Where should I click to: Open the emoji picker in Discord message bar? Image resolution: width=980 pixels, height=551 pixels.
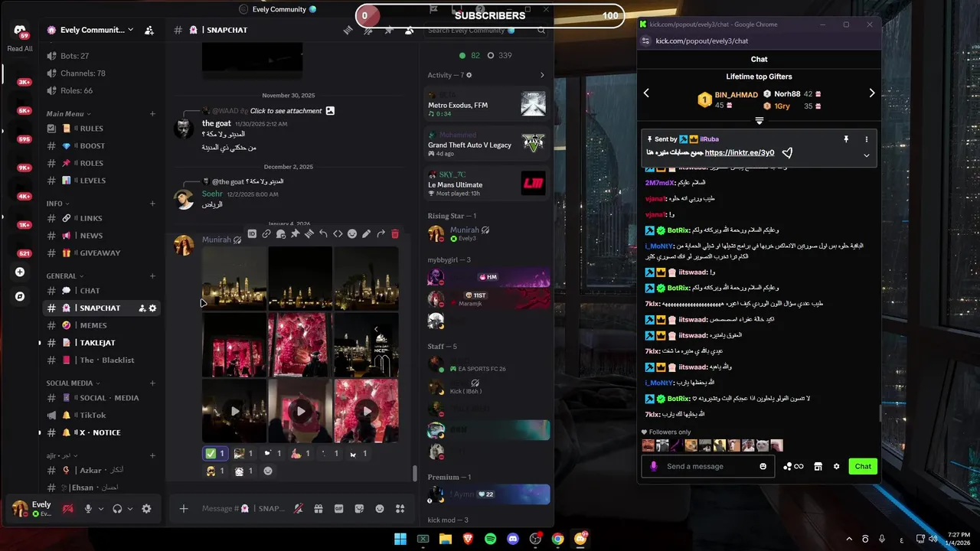pos(380,509)
